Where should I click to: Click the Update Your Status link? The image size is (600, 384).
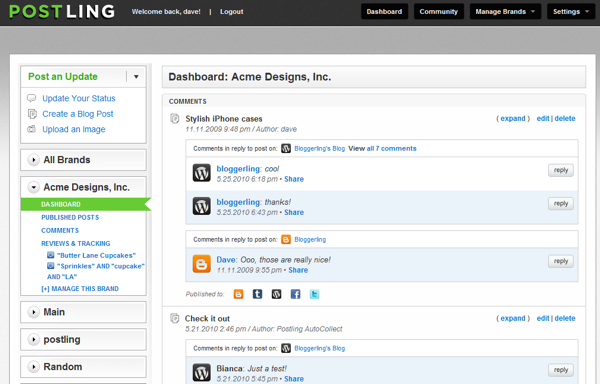click(78, 98)
